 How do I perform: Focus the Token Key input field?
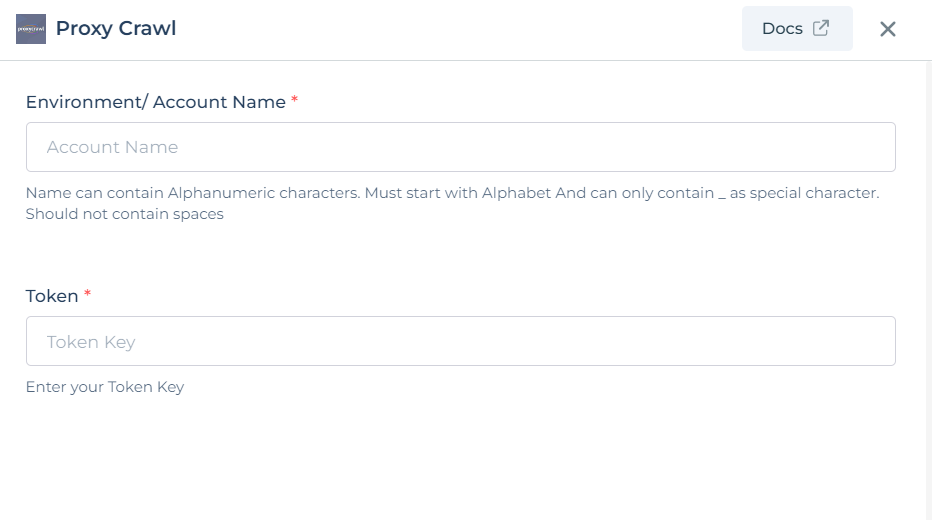[x=461, y=341]
